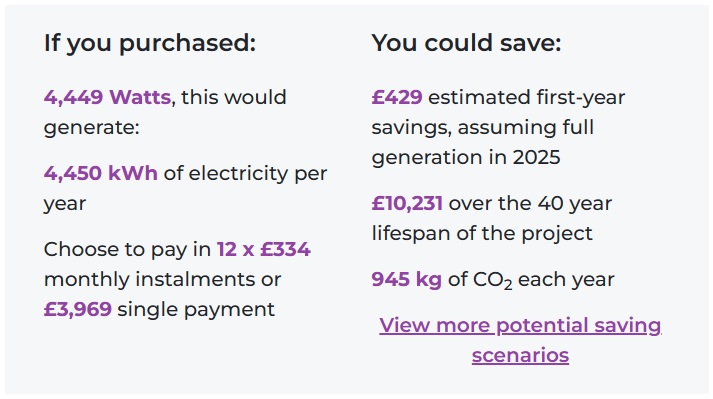Click the 4,450 kWh generation value
Image resolution: width=713 pixels, height=399 pixels.
tap(101, 173)
